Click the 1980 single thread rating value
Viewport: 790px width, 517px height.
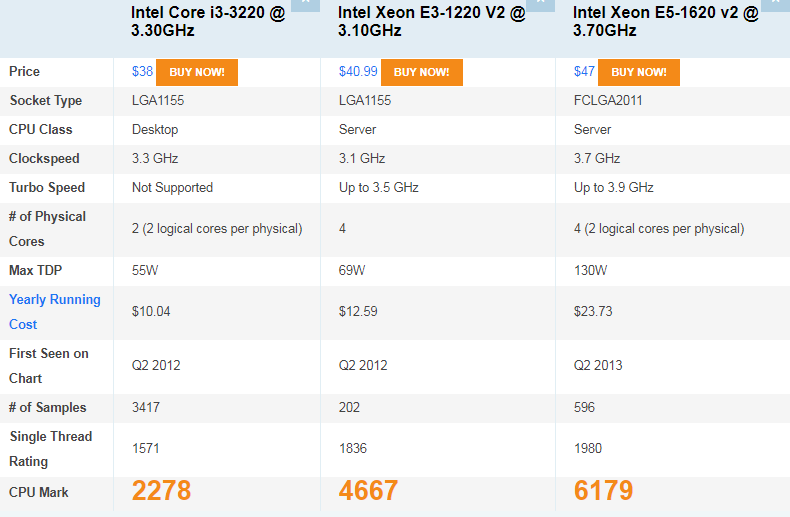coord(587,448)
